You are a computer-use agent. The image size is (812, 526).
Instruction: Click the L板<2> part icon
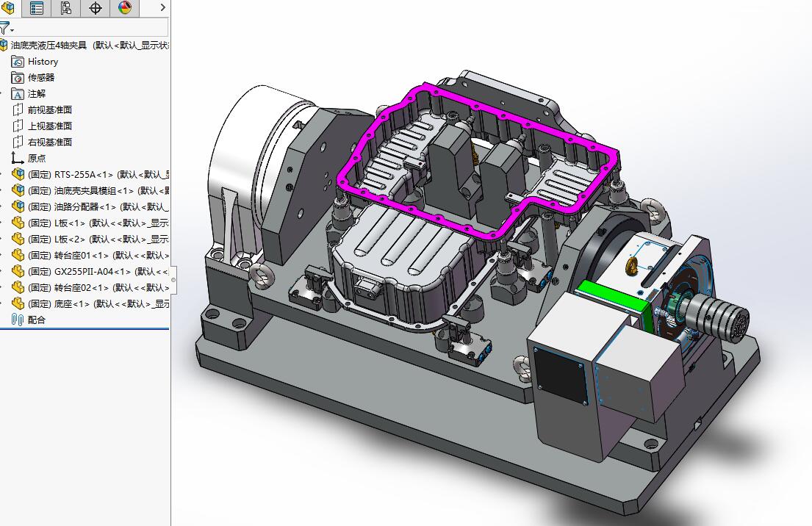(x=18, y=239)
